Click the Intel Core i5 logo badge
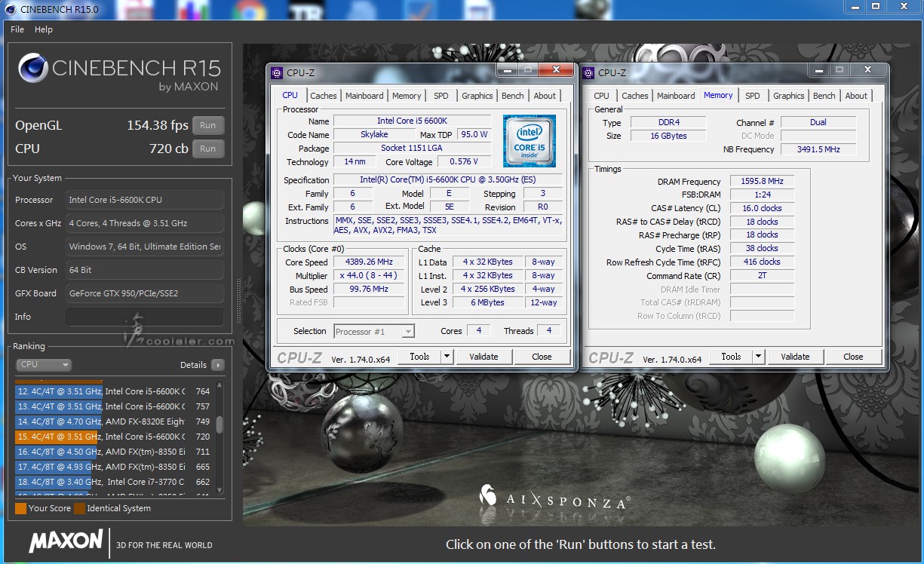924x564 pixels. click(530, 141)
